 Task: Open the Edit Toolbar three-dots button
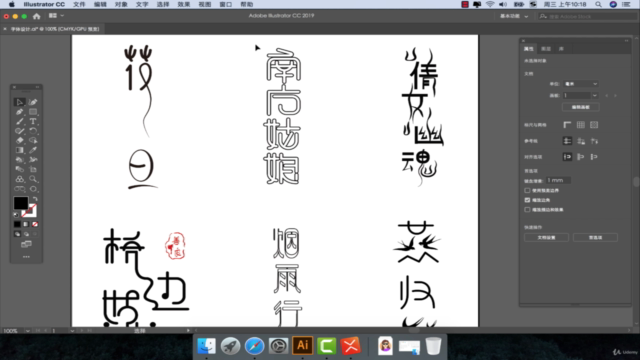(x=26, y=257)
